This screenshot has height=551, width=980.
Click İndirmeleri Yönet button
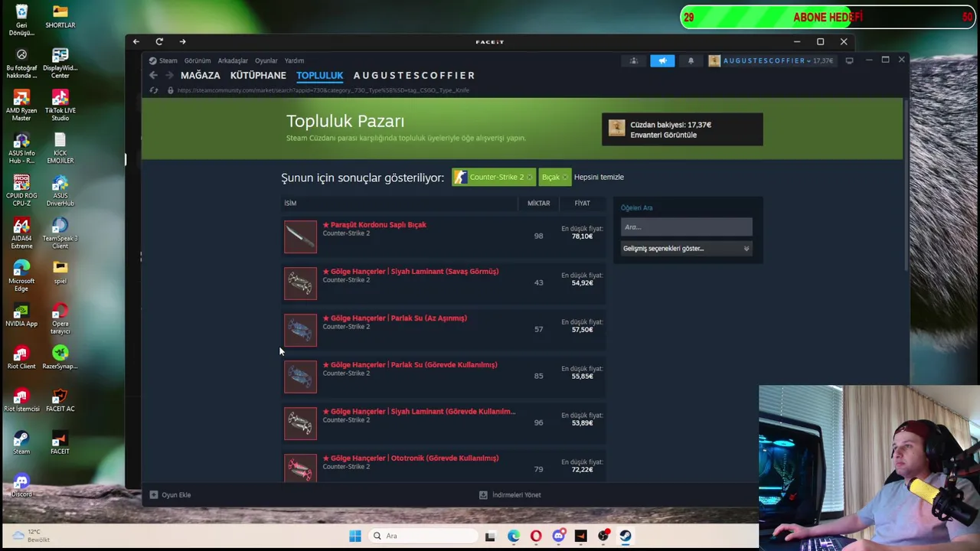click(x=510, y=494)
